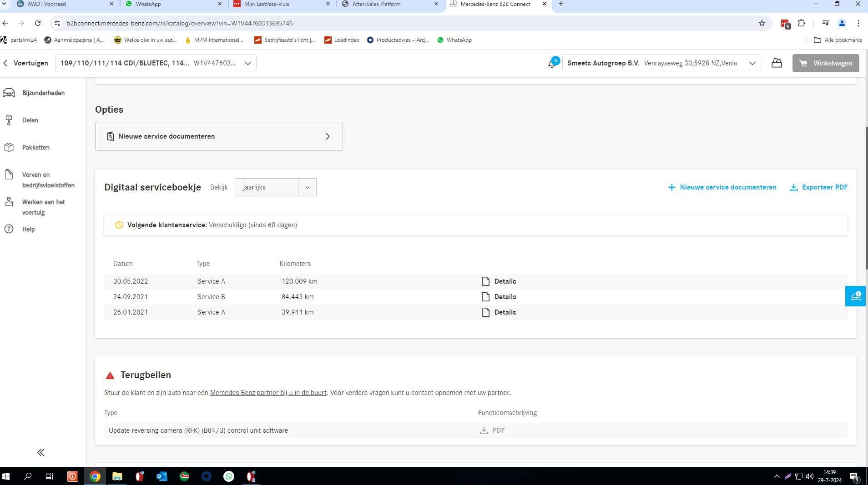Open the box icon beside Winkelwagen
The width and height of the screenshot is (868, 485).
777,63
